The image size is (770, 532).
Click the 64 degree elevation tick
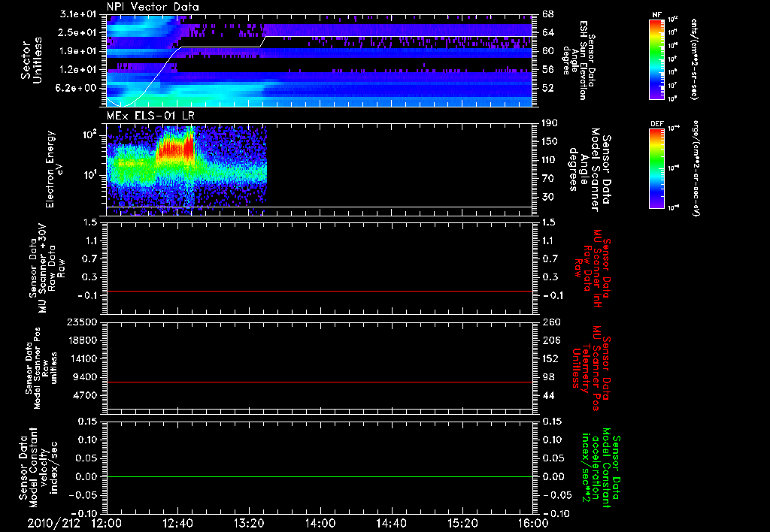coord(548,32)
